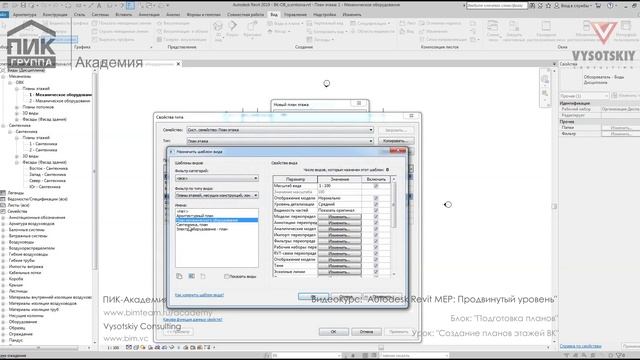Click 'Отмена' in the Type Properties dialog

pos(366,331)
